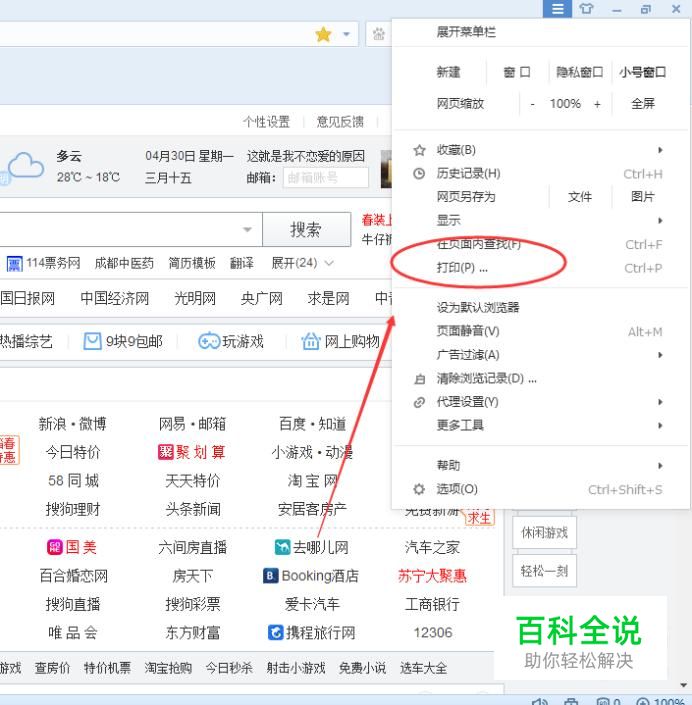Click into the 邮箱帐号 input field
Screen dimensions: 692x705
(326, 178)
